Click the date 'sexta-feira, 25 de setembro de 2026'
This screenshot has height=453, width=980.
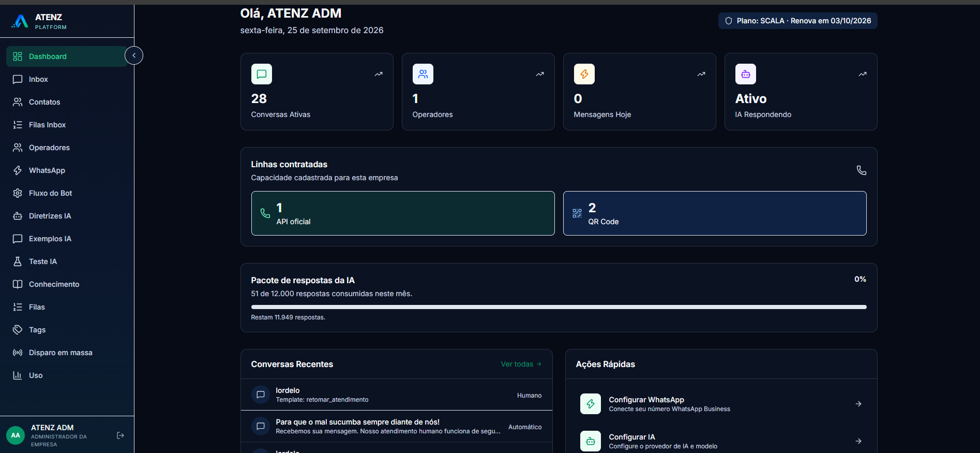click(x=312, y=30)
